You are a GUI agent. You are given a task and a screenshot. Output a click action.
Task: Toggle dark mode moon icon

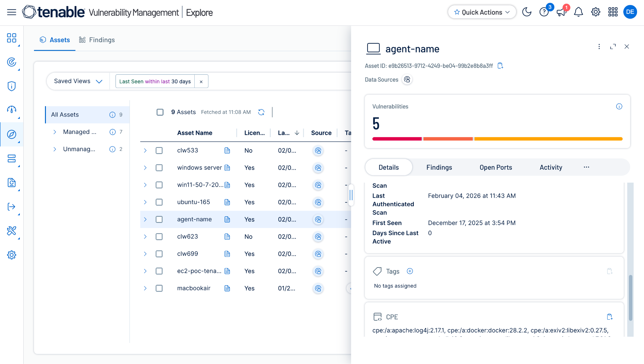(x=527, y=12)
